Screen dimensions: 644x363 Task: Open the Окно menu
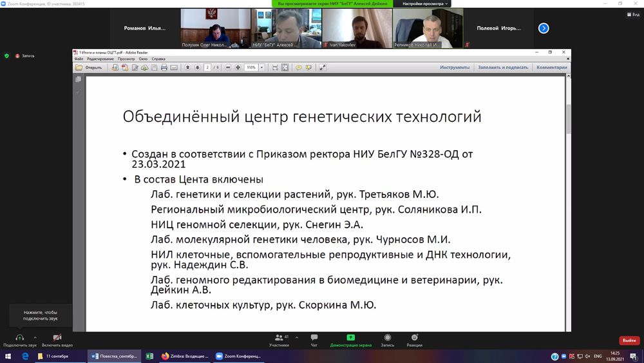[143, 59]
